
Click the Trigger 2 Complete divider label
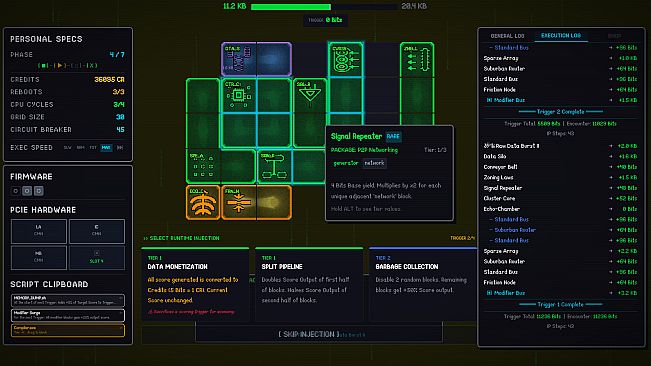point(560,112)
